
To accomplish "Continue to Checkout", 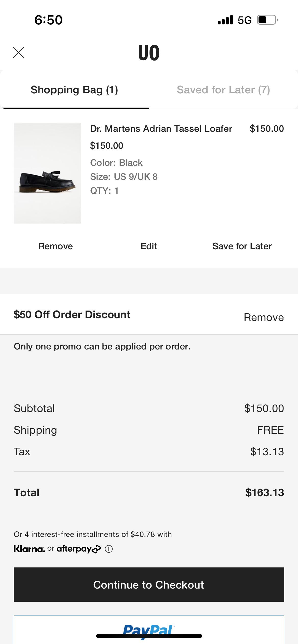I will (149, 585).
